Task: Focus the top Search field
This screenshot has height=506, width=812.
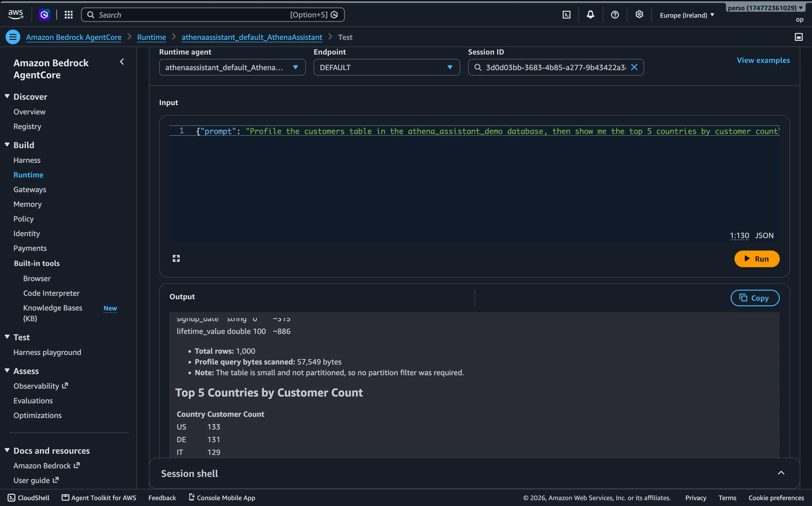Action: pyautogui.click(x=213, y=15)
